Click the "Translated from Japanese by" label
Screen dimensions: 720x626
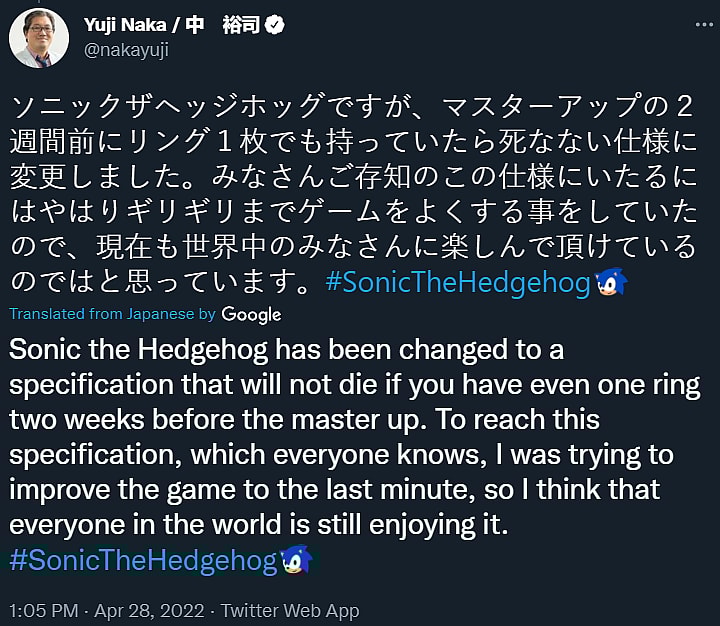click(x=112, y=314)
